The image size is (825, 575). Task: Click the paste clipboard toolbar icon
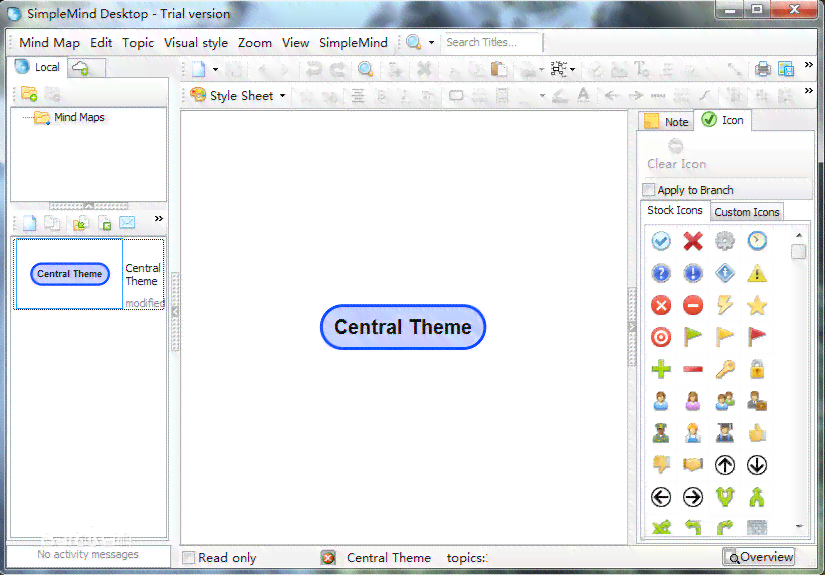(x=498, y=69)
